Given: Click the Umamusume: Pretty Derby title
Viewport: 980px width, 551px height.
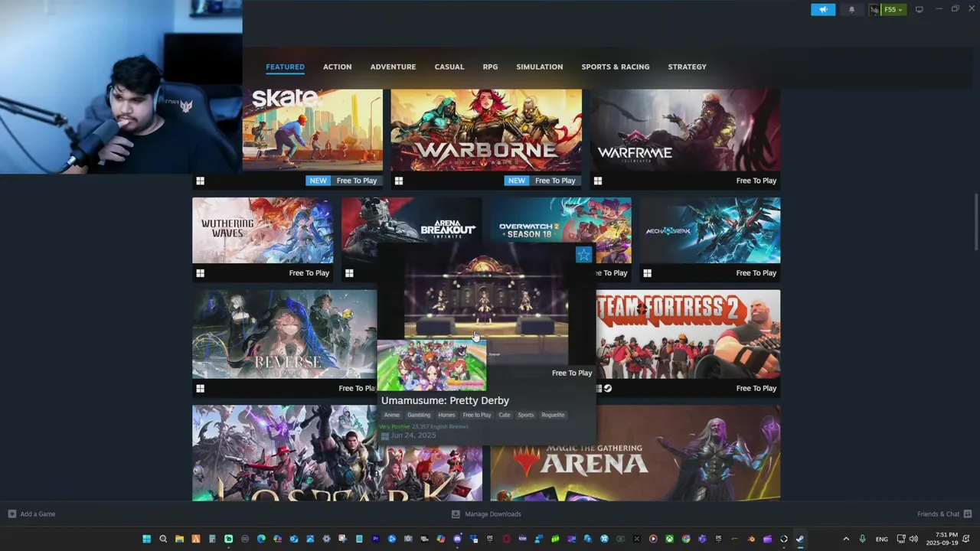Looking at the screenshot, I should (445, 400).
